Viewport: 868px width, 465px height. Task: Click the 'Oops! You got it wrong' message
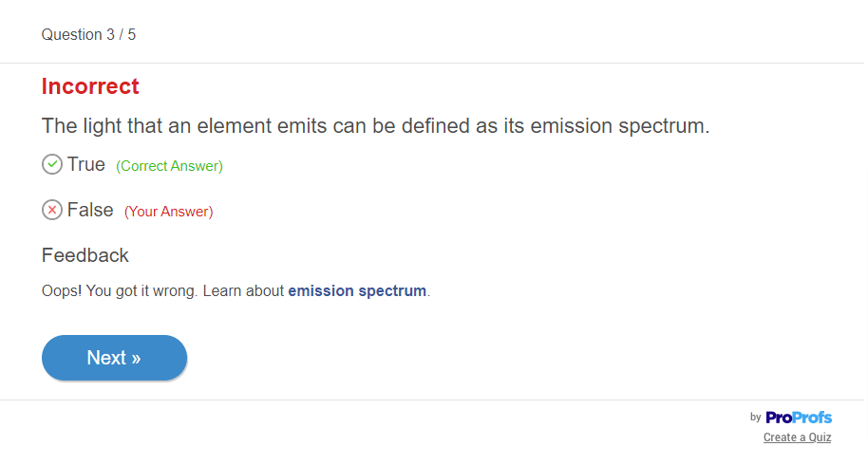pyautogui.click(x=120, y=291)
